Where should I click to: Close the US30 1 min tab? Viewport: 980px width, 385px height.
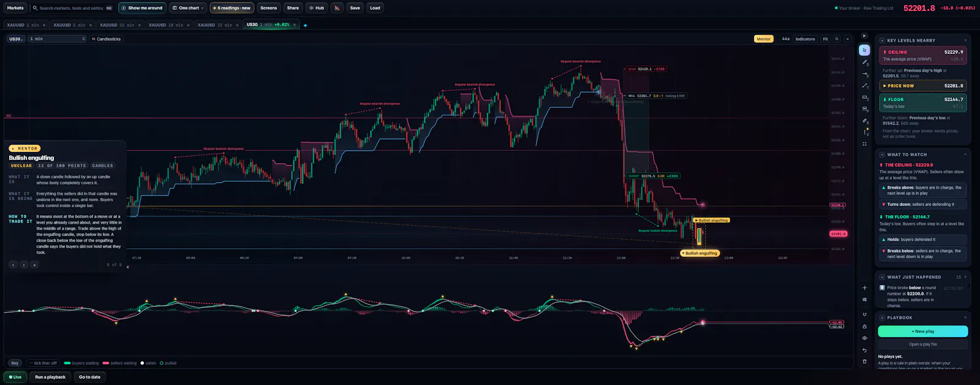coord(295,25)
